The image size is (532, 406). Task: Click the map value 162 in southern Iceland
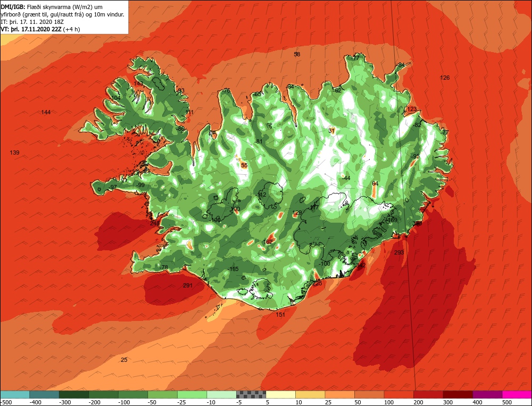pyautogui.click(x=268, y=242)
